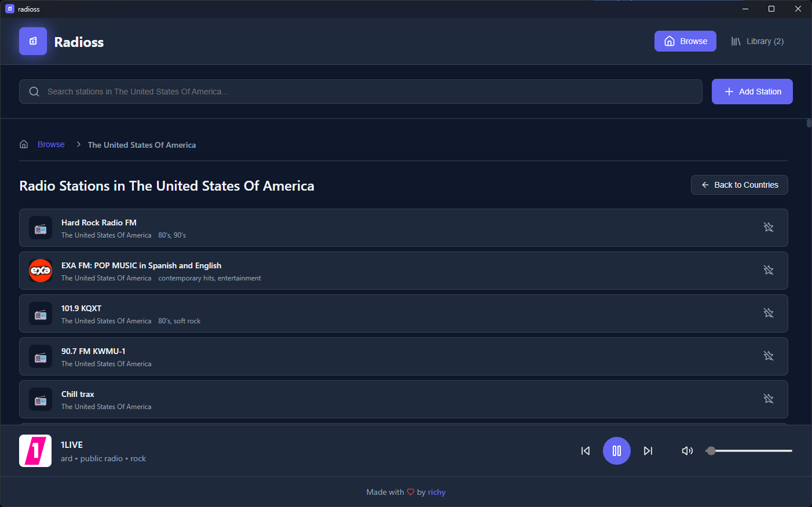Click Hard Rock Radio FM radio icon
The height and width of the screenshot is (507, 812).
pyautogui.click(x=41, y=228)
